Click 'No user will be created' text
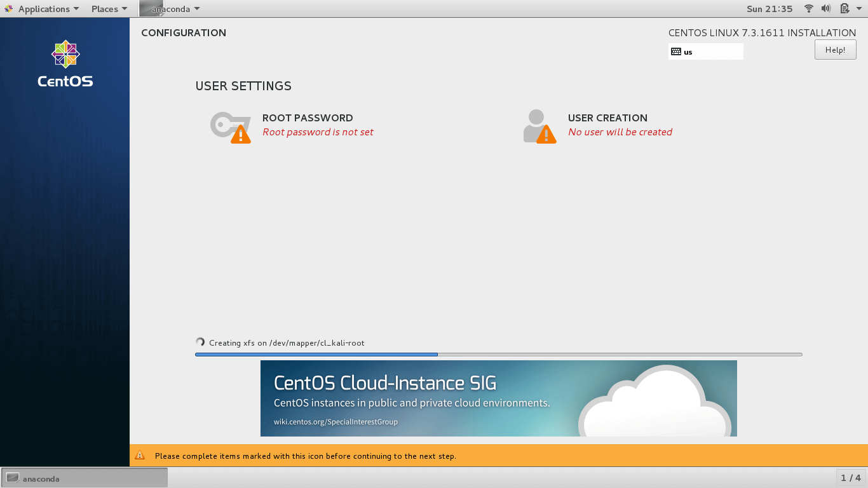This screenshot has width=868, height=488. pos(620,132)
